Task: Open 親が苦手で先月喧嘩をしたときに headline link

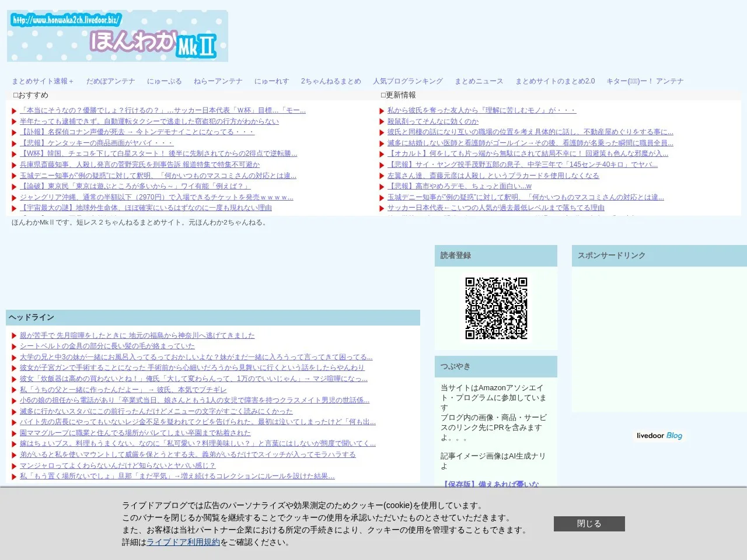Action: (137, 335)
